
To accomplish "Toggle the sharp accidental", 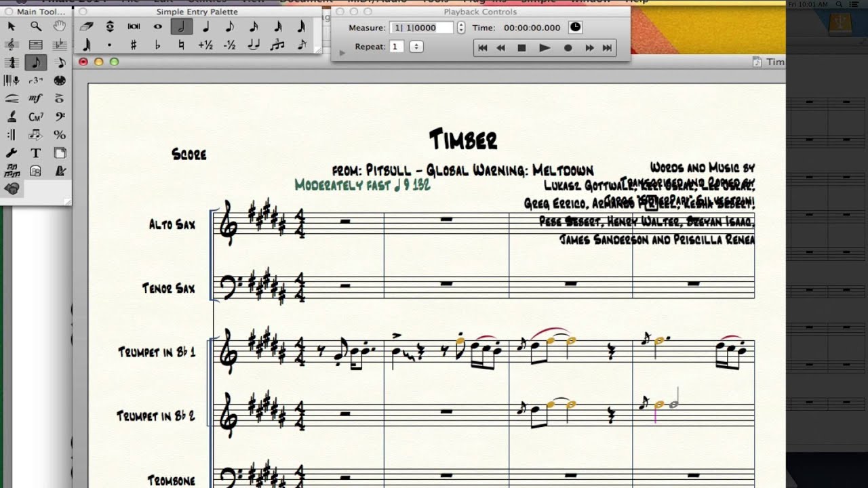I will (134, 45).
